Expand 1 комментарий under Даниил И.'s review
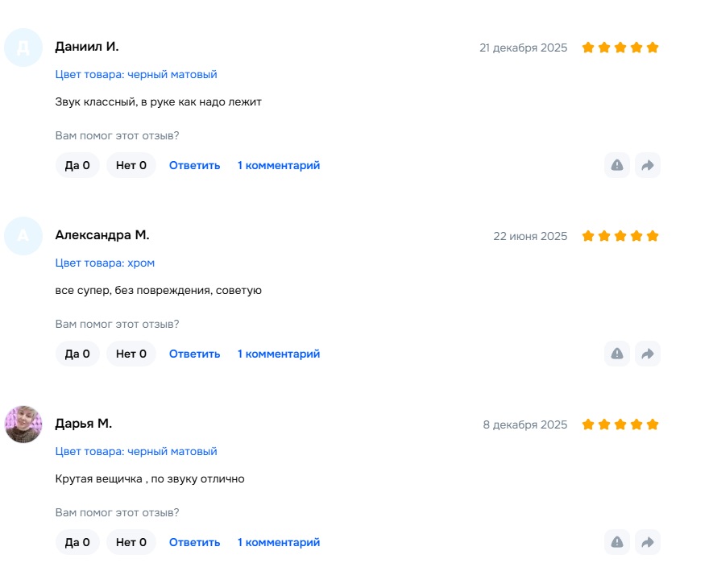Image resolution: width=709 pixels, height=588 pixels. [279, 165]
